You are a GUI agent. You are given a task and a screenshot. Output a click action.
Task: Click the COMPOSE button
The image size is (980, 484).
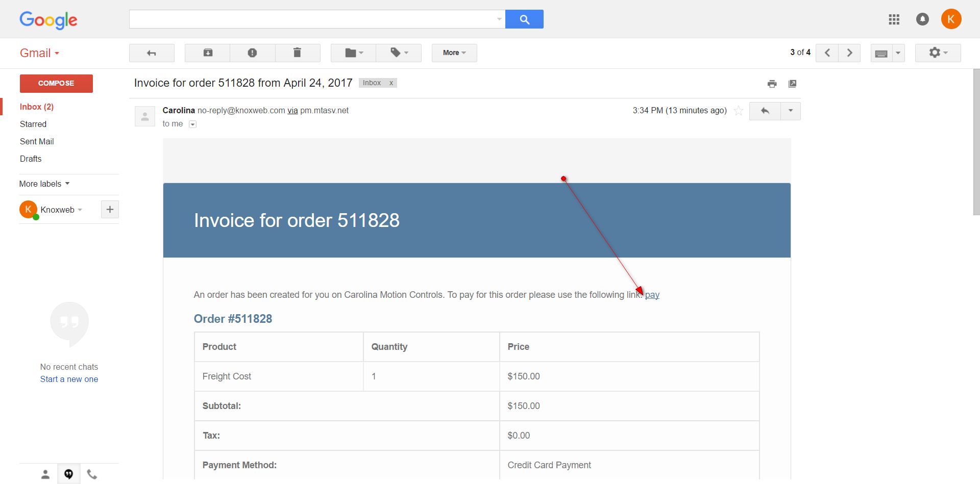[x=56, y=83]
